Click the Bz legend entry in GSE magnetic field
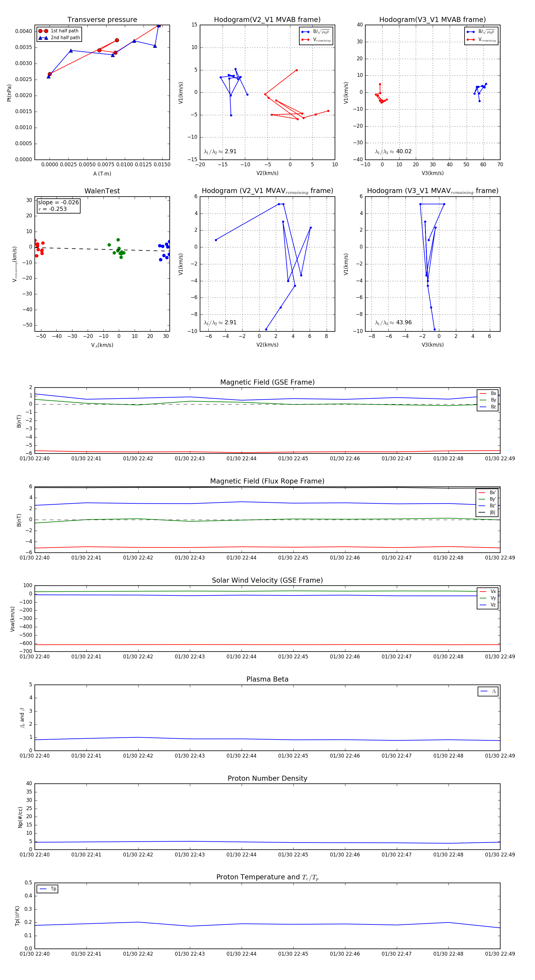The width and height of the screenshot is (535, 980). [488, 407]
